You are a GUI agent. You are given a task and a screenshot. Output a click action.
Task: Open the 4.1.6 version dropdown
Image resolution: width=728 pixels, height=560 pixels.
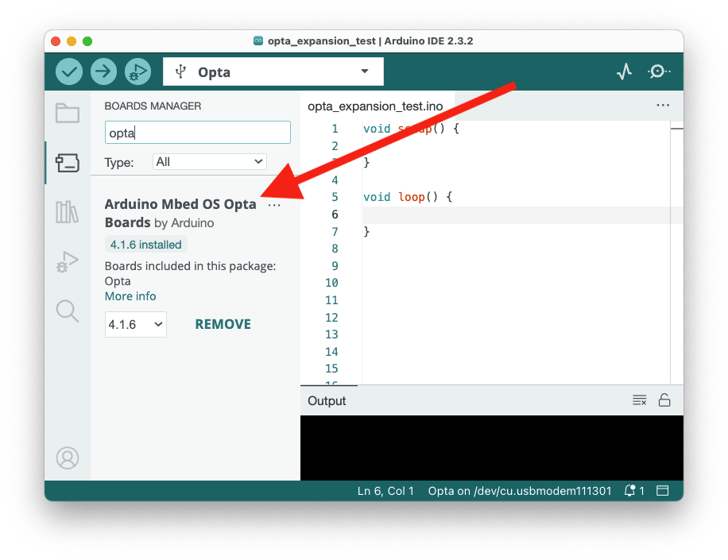click(x=136, y=324)
